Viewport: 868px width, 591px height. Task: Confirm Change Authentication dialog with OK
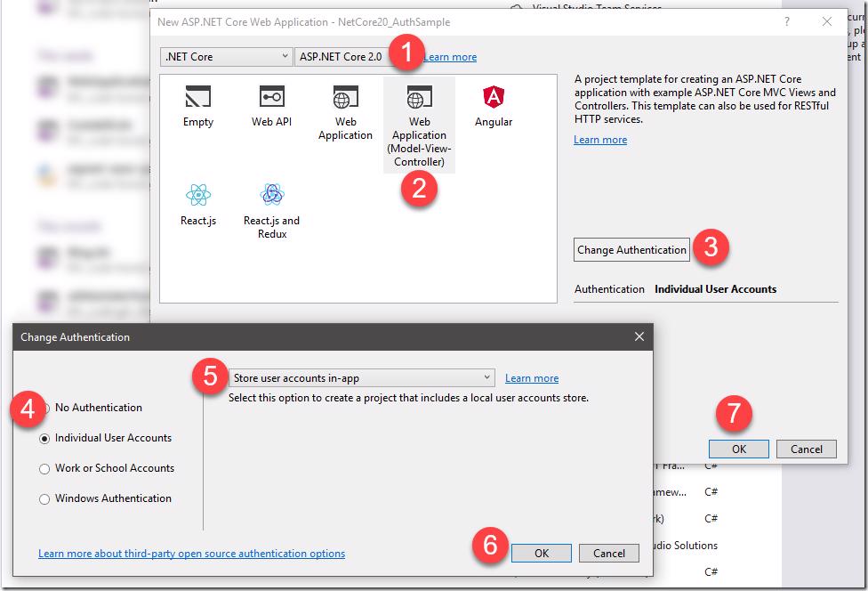click(542, 553)
